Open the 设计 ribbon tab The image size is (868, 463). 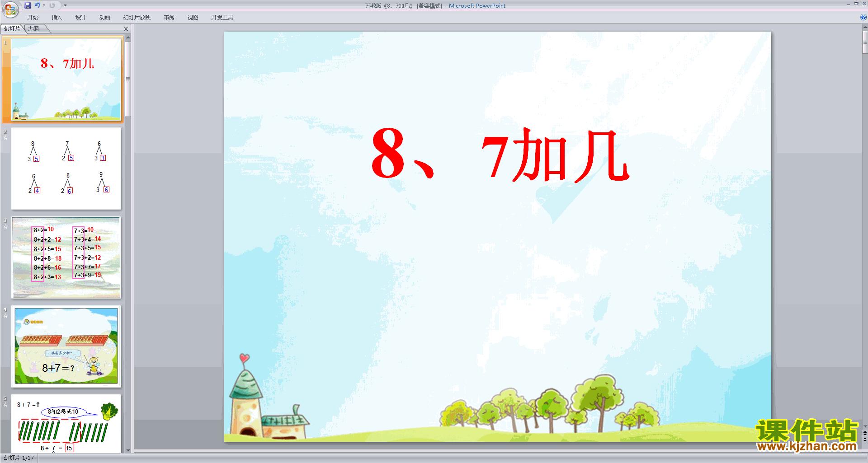tap(80, 17)
